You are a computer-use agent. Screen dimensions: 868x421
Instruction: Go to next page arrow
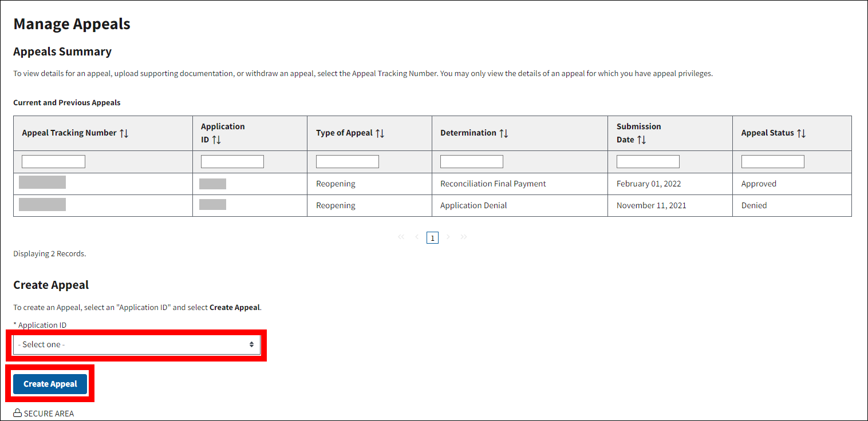tap(448, 237)
